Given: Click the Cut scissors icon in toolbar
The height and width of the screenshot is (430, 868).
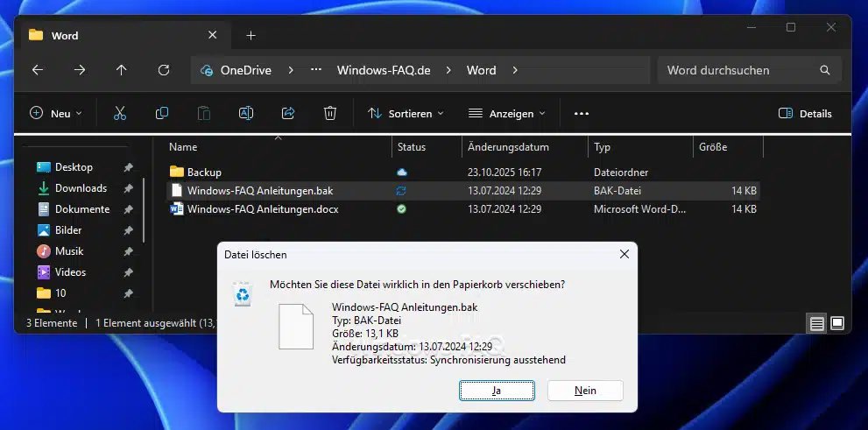Looking at the screenshot, I should pos(120,113).
